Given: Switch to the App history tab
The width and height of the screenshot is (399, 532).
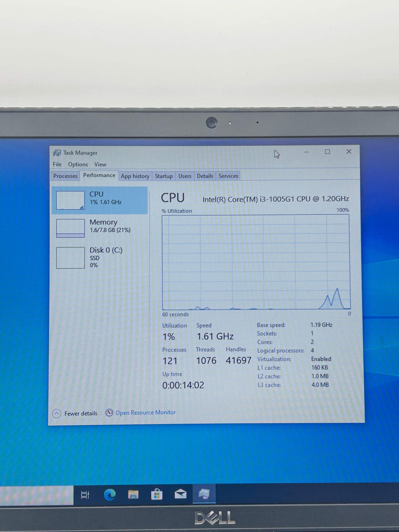Looking at the screenshot, I should pos(135,176).
